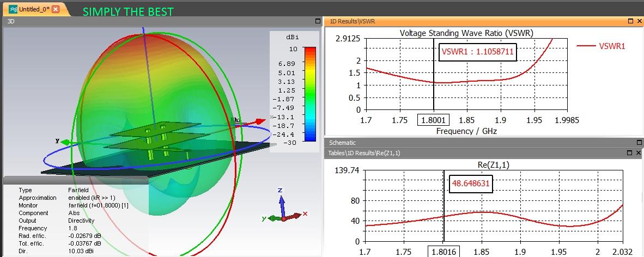Click the -0.03767 dB total efficiency value
This screenshot has height=257, width=644.
coord(84,243)
